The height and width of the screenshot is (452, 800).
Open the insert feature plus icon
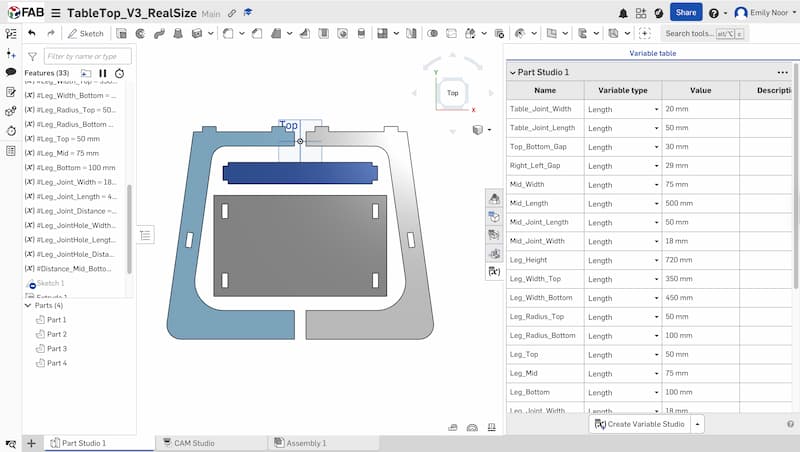coord(11,53)
